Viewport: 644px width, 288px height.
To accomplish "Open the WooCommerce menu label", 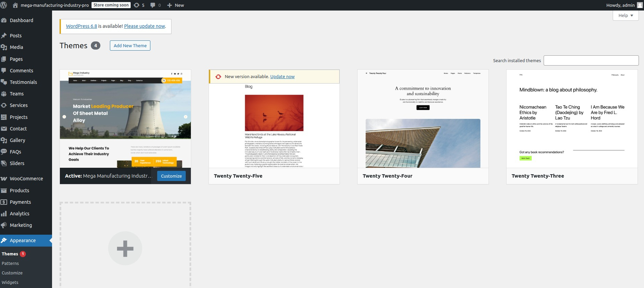I will click(26, 179).
